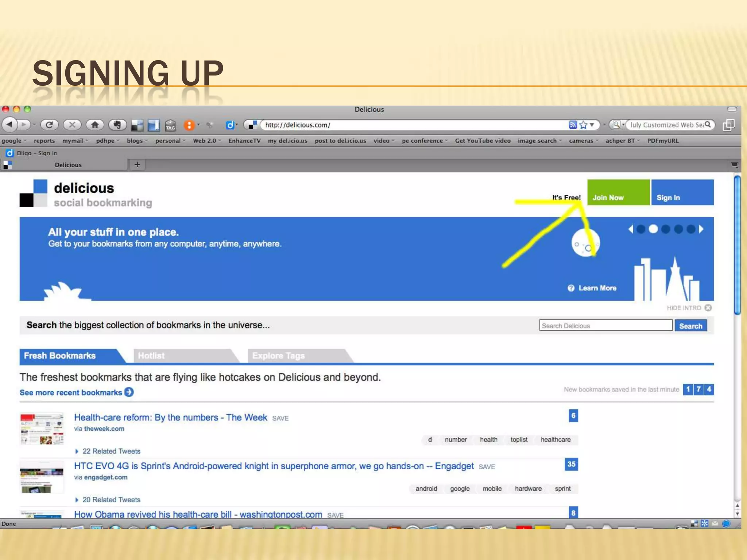Click the bookmark star in address bar

pos(583,125)
